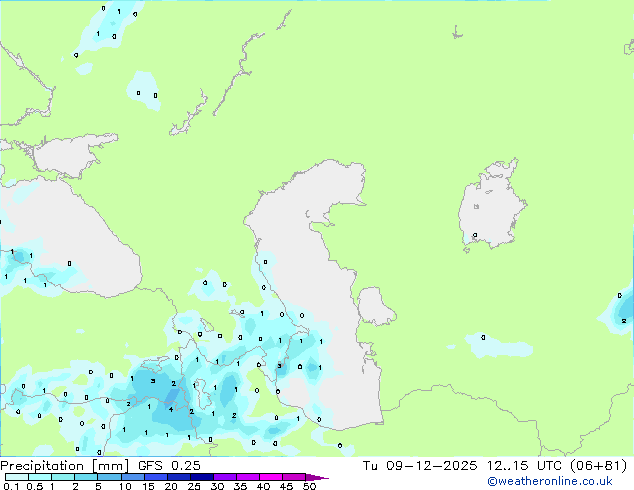The height and width of the screenshot is (490, 634).
Task: Click the "10" legend scale value
Action: (x=125, y=486)
